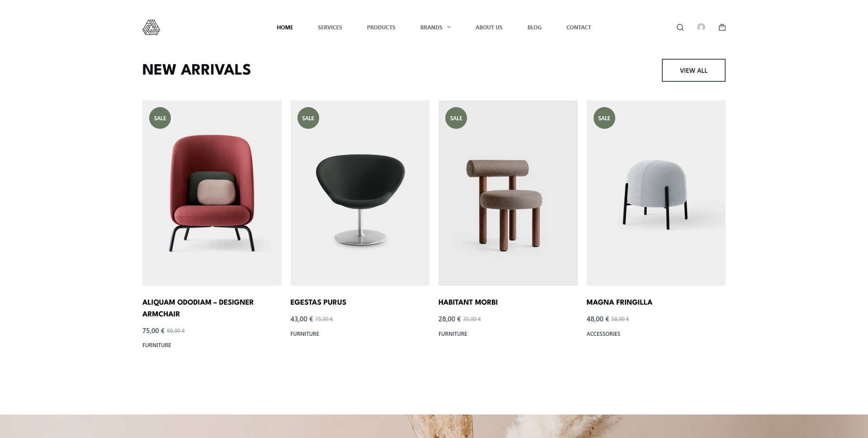Open the Products menu item

coord(381,27)
